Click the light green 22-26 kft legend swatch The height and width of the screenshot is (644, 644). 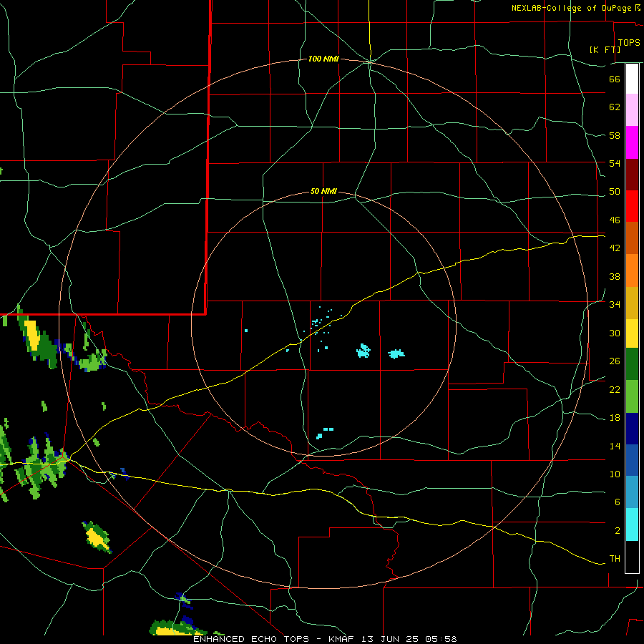click(632, 396)
